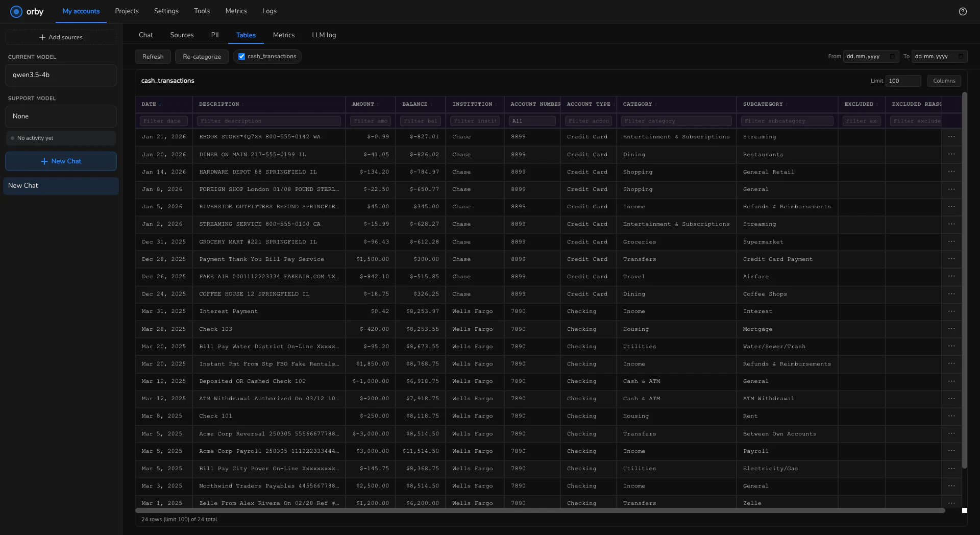
Task: Open row menu for DINER ON MAIN transaction
Action: (x=951, y=154)
